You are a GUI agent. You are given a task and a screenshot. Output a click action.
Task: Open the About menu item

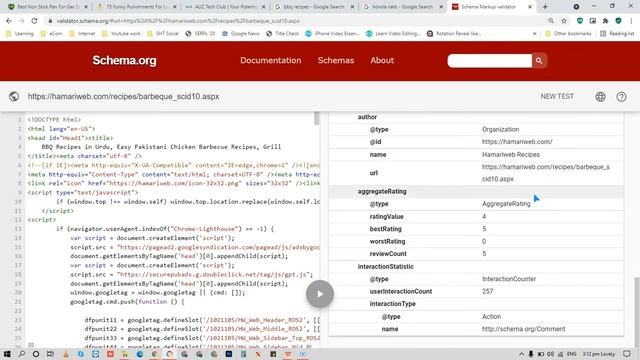tap(382, 60)
